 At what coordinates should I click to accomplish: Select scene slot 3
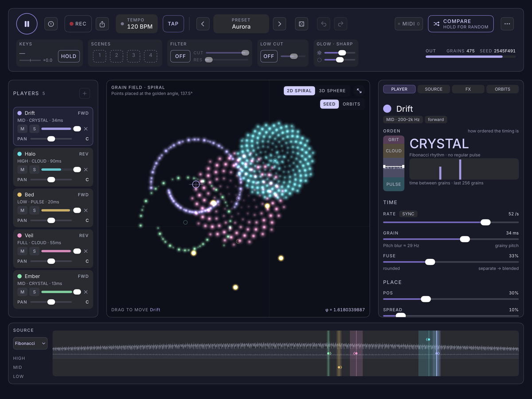tap(133, 56)
